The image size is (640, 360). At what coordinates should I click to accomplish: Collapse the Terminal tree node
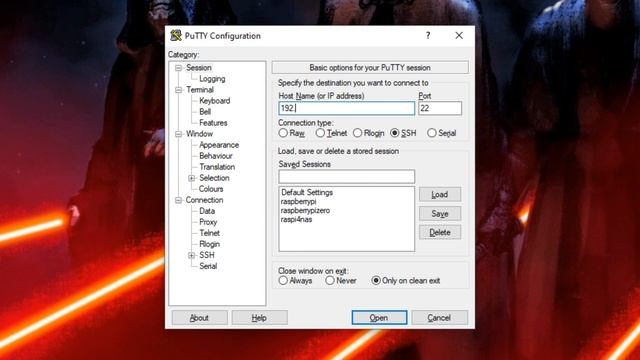point(178,90)
